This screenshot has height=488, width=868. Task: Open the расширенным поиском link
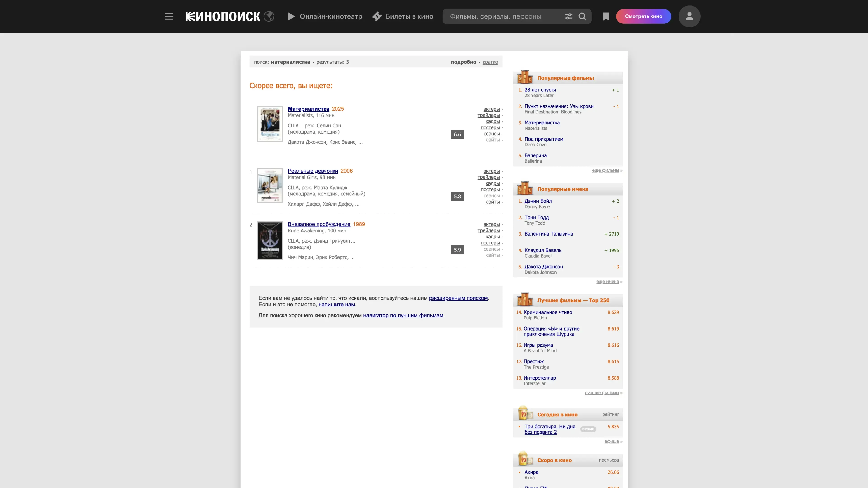pos(458,298)
